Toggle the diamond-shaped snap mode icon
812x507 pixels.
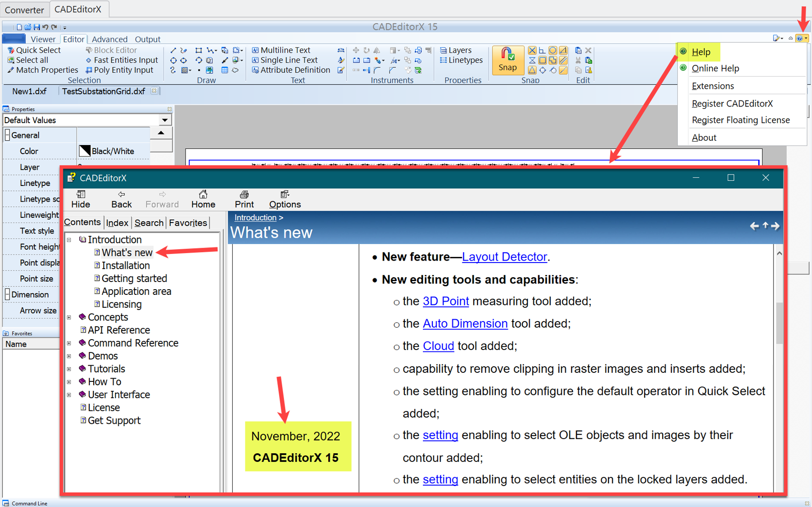pyautogui.click(x=542, y=70)
